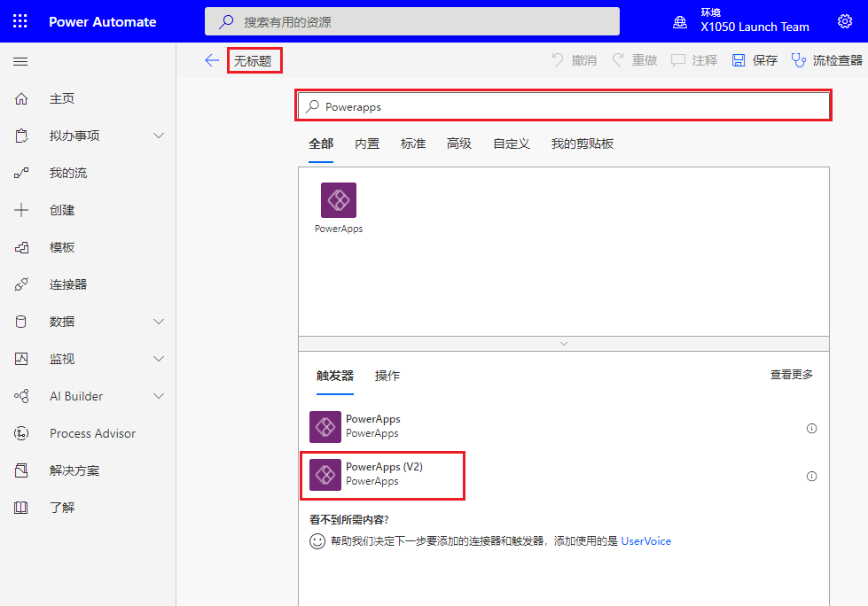Switch to the 自定义 tab

512,144
